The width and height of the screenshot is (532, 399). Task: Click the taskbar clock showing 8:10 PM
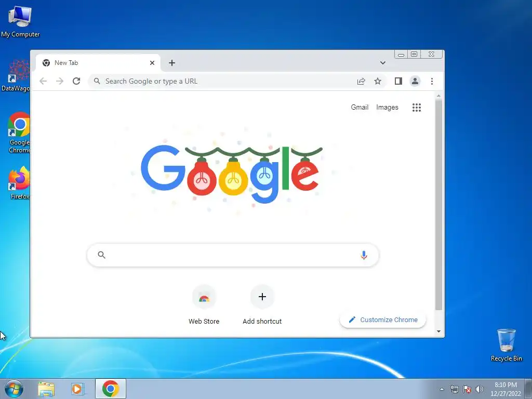pos(506,389)
